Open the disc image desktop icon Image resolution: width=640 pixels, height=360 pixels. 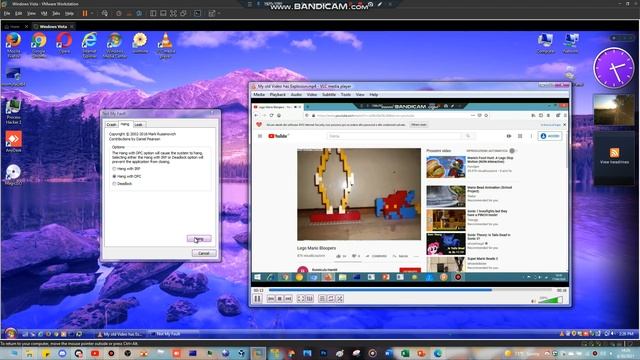coord(13,175)
